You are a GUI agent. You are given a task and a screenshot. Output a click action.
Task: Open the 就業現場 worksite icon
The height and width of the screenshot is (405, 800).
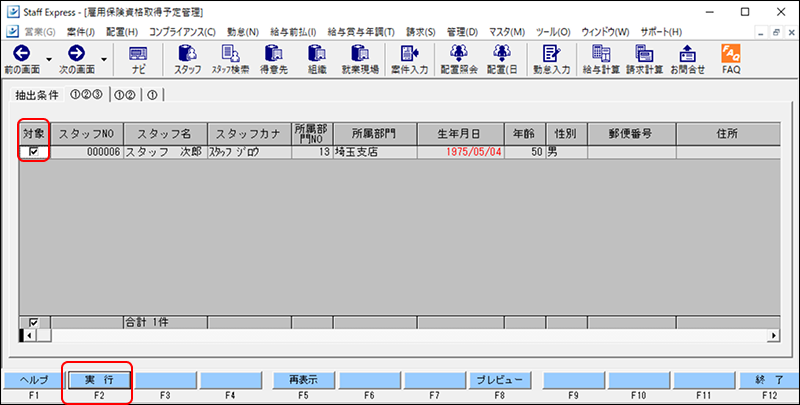tap(360, 53)
